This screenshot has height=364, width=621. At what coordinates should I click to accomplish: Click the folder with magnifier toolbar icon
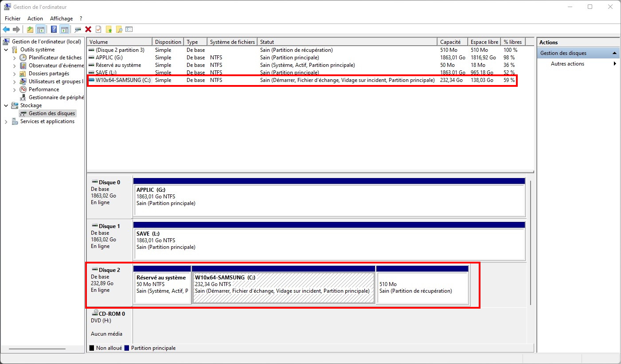click(119, 30)
